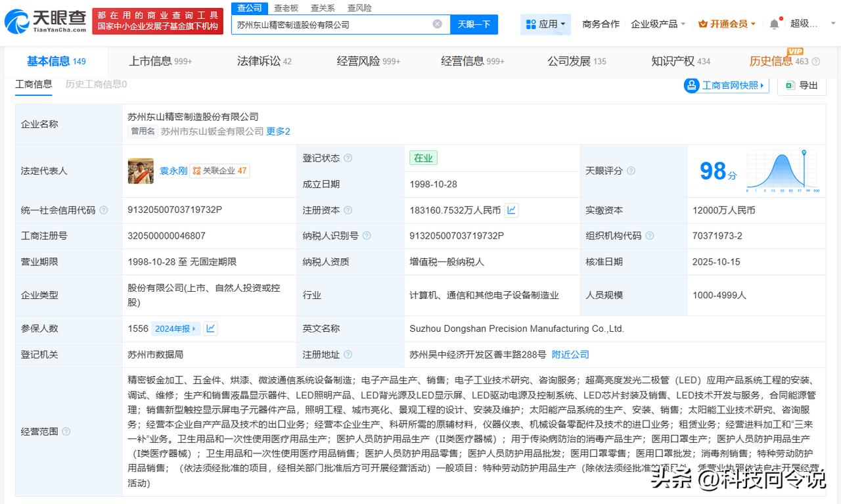Expand the 企业级产品 dropdown
Viewport: 841px width, 504px height.
tap(658, 24)
